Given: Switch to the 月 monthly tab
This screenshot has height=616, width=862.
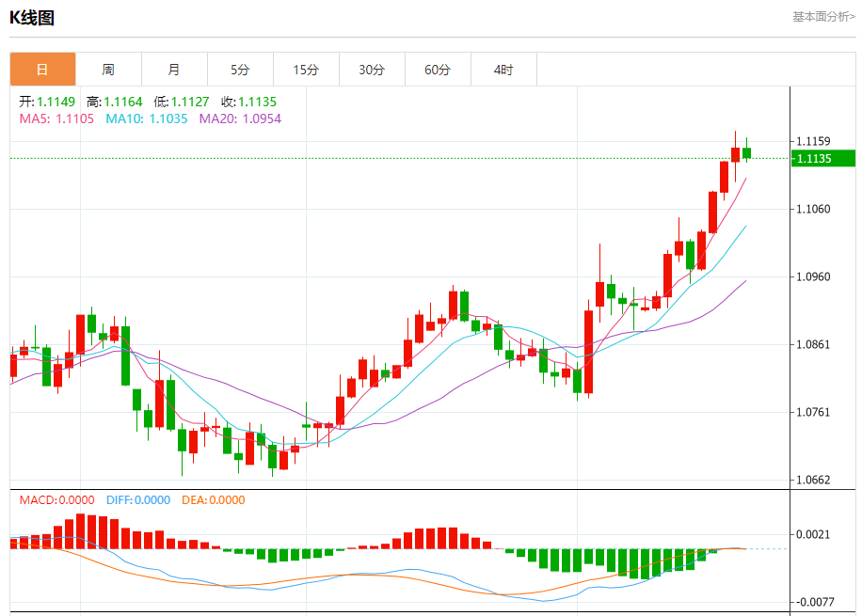Looking at the screenshot, I should click(x=174, y=70).
